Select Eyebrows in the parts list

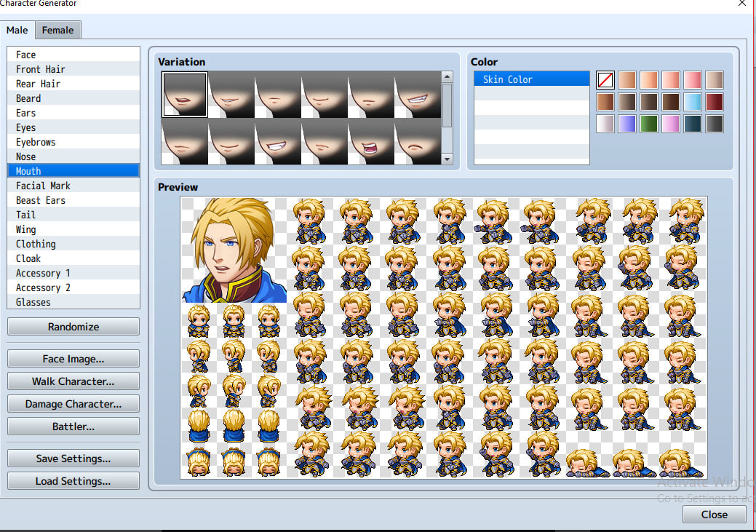[73, 142]
